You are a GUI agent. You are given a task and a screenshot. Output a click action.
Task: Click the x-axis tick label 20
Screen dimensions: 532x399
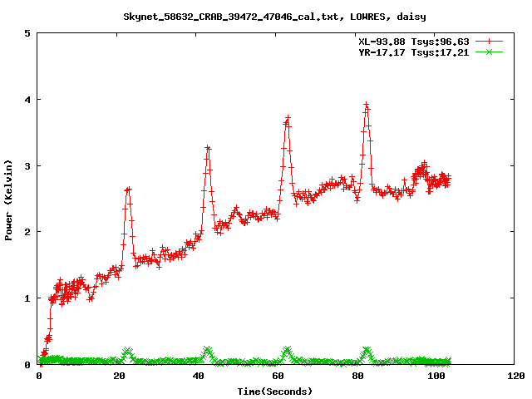[118, 376]
